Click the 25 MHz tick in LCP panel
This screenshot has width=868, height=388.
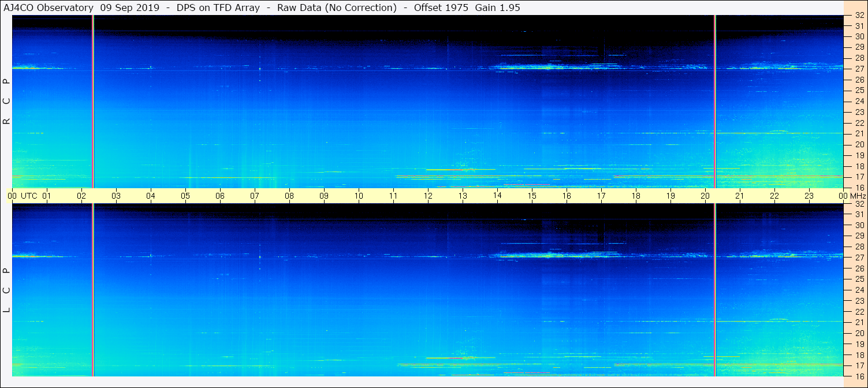(859, 279)
